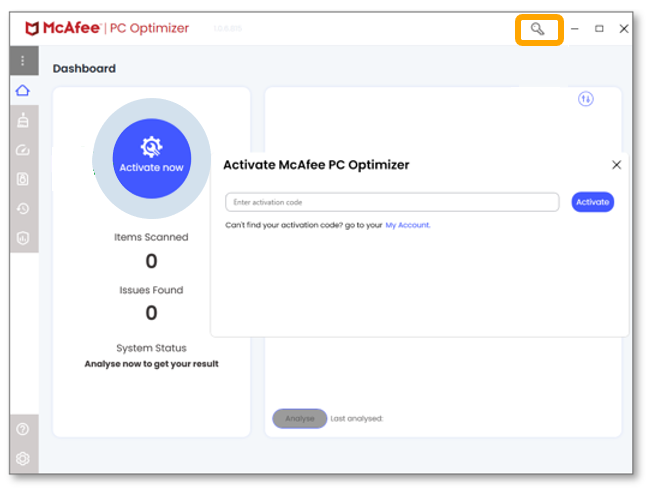646x490 pixels.
Task: Open the settings gear icon in sidebar
Action: [23, 459]
